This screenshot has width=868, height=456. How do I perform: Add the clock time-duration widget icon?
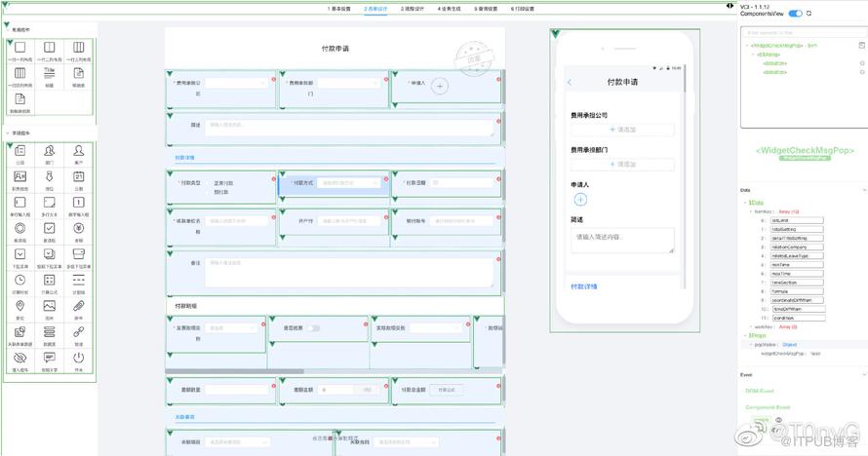click(20, 280)
